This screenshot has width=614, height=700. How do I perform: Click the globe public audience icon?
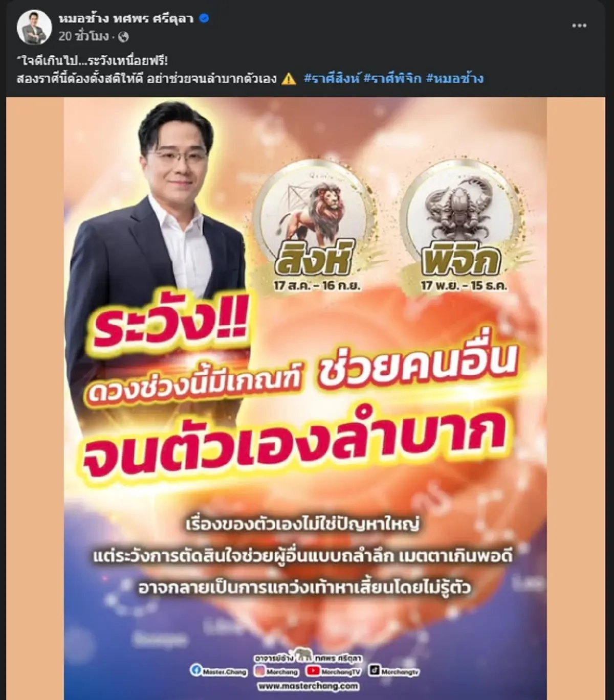pos(123,37)
